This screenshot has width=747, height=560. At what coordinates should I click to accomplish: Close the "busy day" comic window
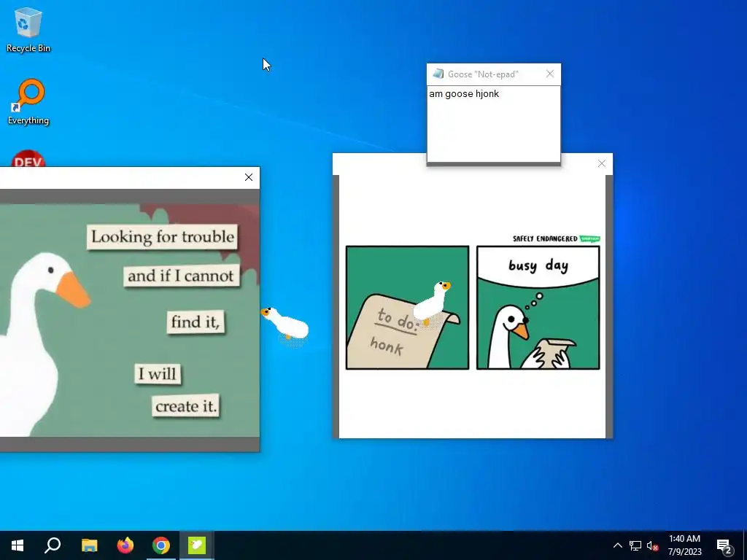click(602, 164)
